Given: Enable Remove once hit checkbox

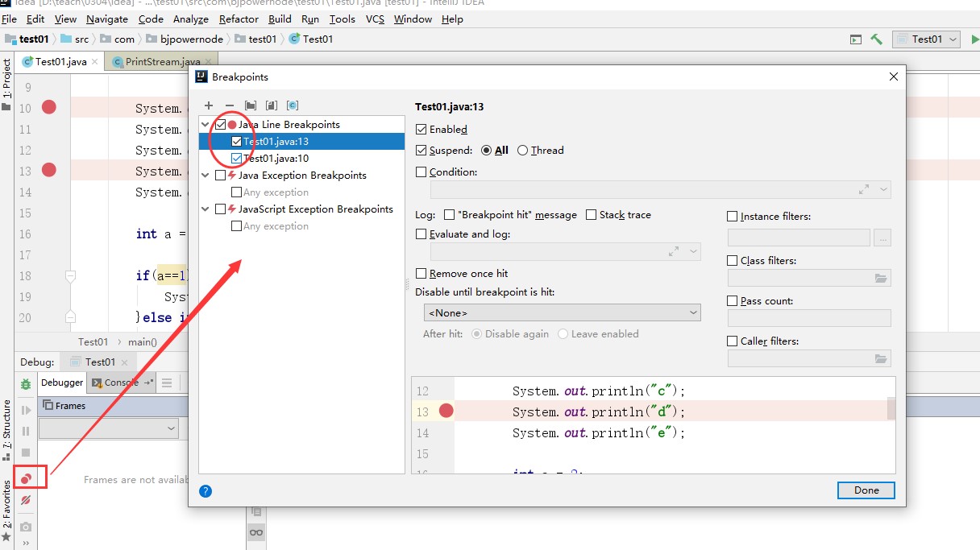Looking at the screenshot, I should point(421,274).
